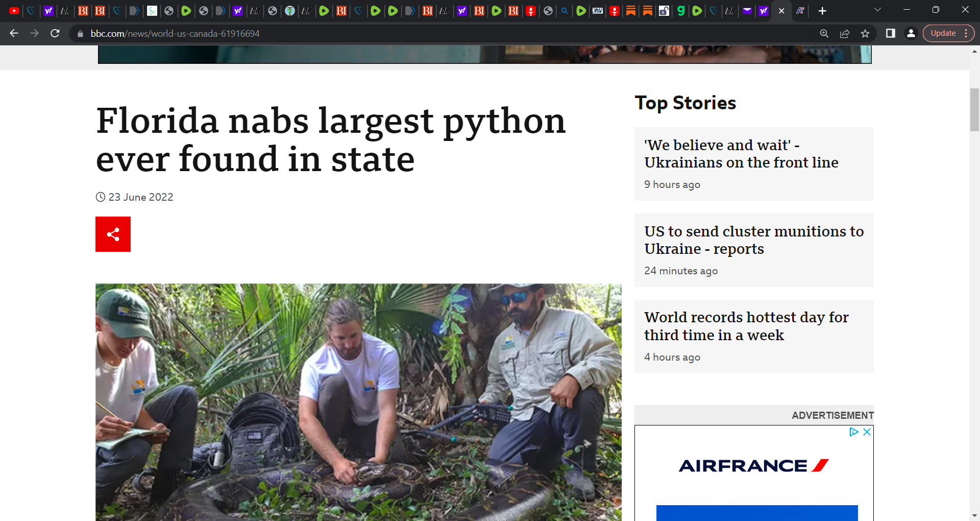Open the browser side panel
Image resolution: width=980 pixels, height=521 pixels.
[891, 33]
